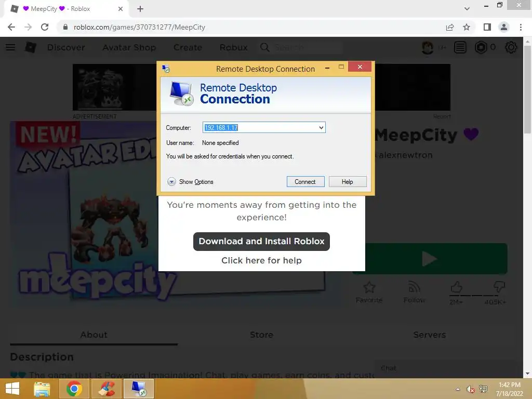Image resolution: width=532 pixels, height=399 pixels.
Task: Click the network tray icon
Action: [483, 389]
